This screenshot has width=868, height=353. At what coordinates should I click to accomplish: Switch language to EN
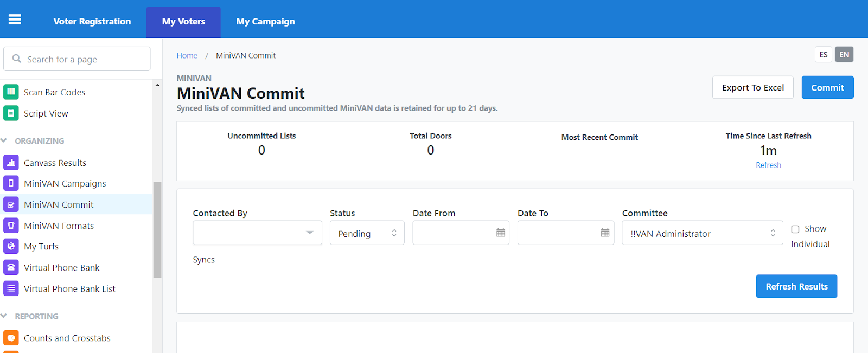[844, 54]
